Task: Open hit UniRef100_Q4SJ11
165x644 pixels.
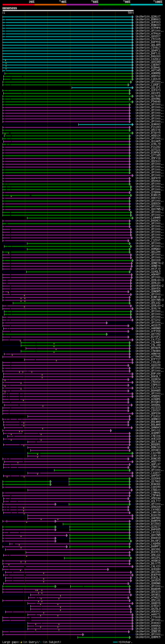Action: (148, 430)
